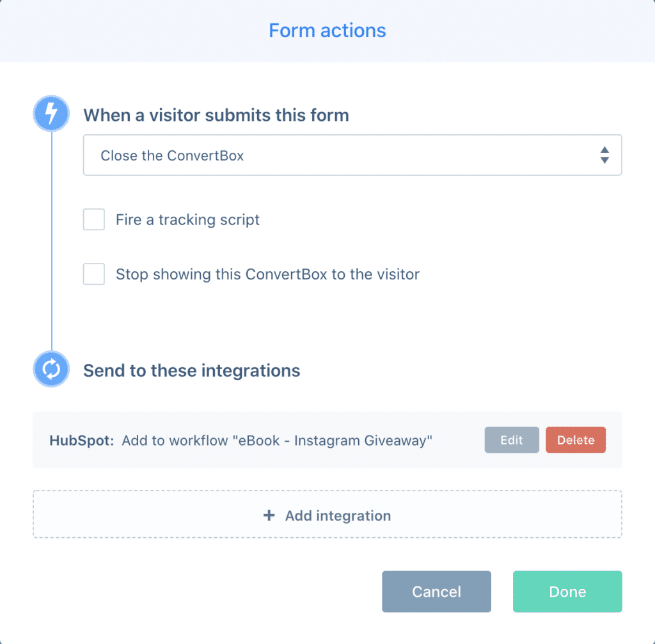Click the up-down arrows on action select
655x644 pixels.
click(604, 155)
